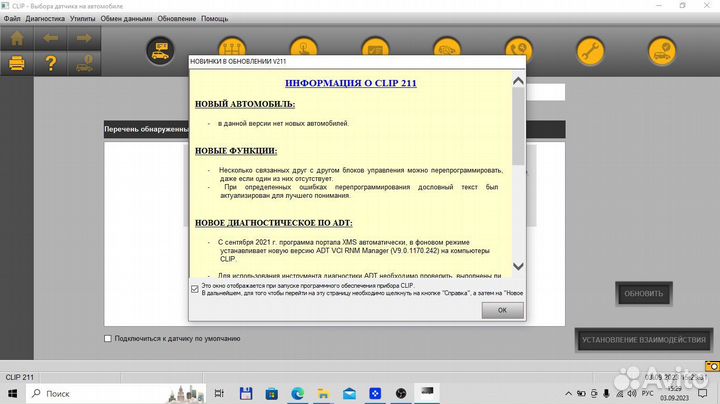
Task: Uncheck the show-at-CLIP-startup checkbox
Action: pyautogui.click(x=194, y=288)
